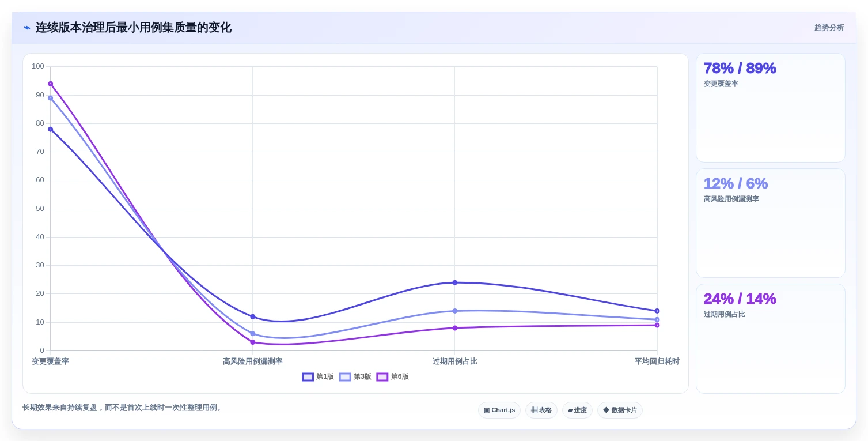Click the 第3版 data point at 变更覆盖率
The height and width of the screenshot is (441, 868).
(51, 98)
